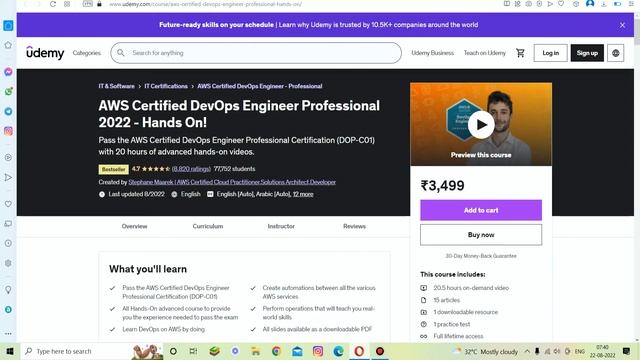The width and height of the screenshot is (640, 360).
Task: Open the notification center icon
Action: pos(627,351)
